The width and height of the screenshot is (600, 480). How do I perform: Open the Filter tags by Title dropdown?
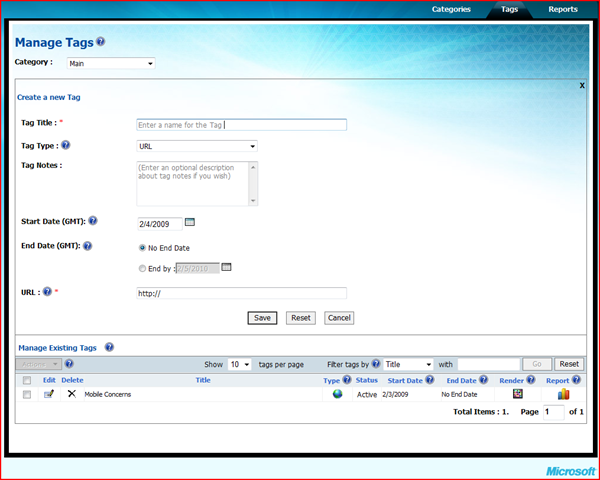(408, 364)
